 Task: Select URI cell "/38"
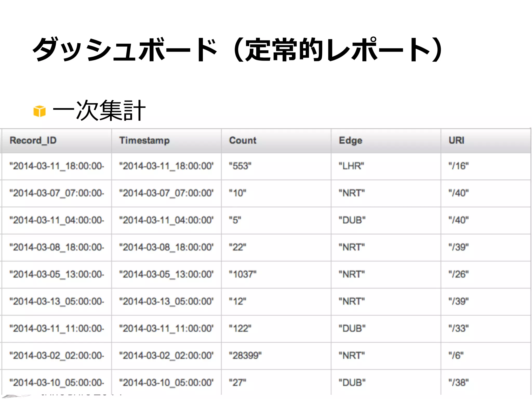(486, 382)
